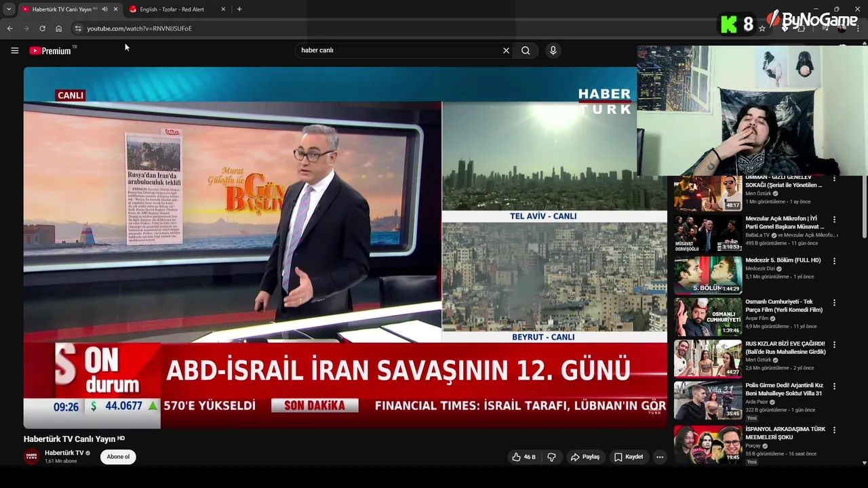This screenshot has height=488, width=868.
Task: Visit Mert Öztürk under RUS KIZLAR video
Action: click(x=758, y=360)
